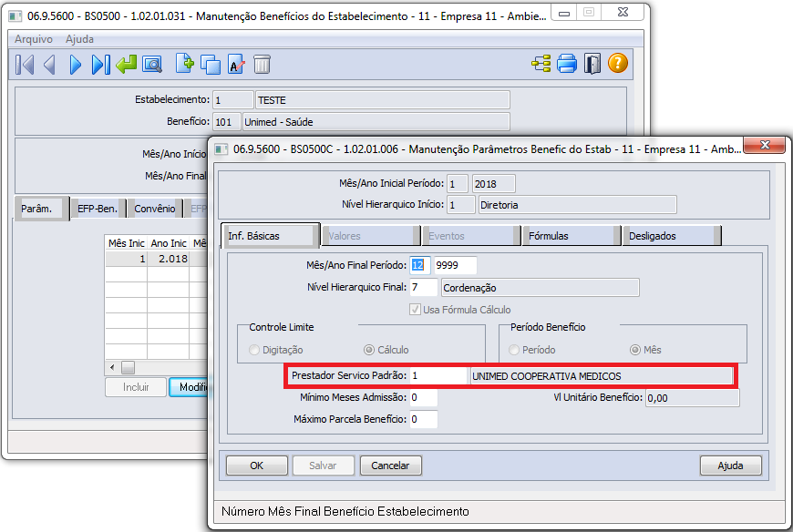The width and height of the screenshot is (793, 532).
Task: Go to next record arrow
Action: (75, 65)
